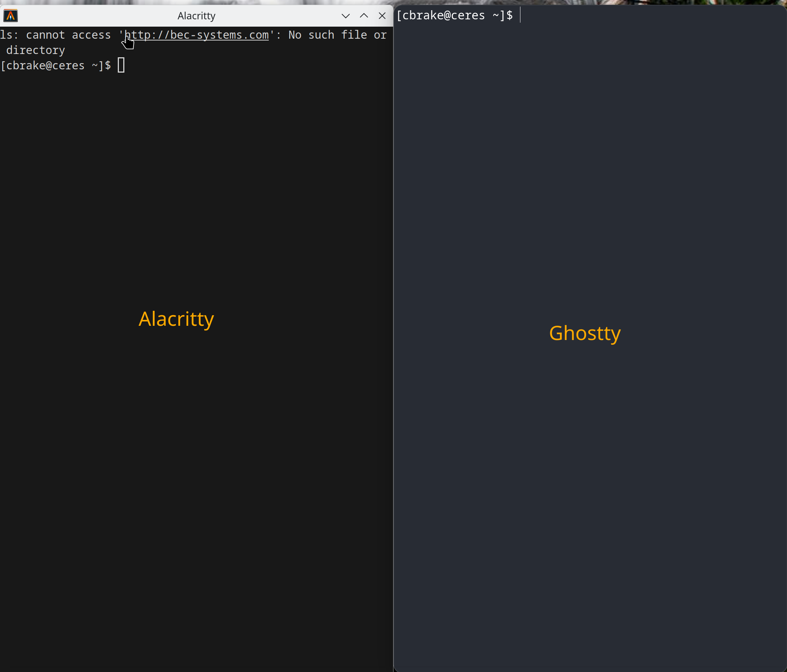
Task: Minimize the Alacritty window
Action: [345, 16]
